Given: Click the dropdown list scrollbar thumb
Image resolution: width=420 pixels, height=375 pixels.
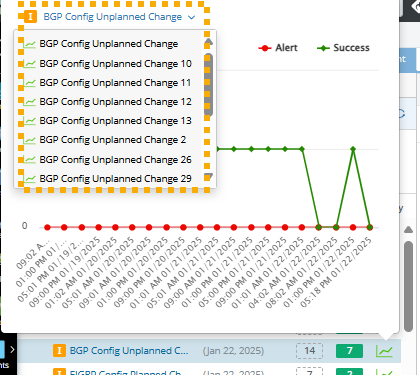Looking at the screenshot, I should (x=208, y=84).
